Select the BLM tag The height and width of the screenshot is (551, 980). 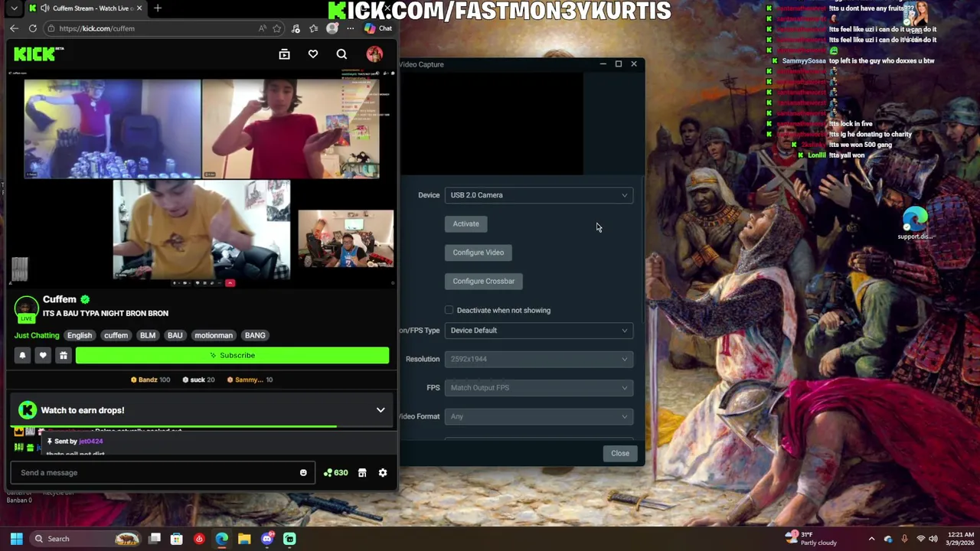click(x=148, y=335)
